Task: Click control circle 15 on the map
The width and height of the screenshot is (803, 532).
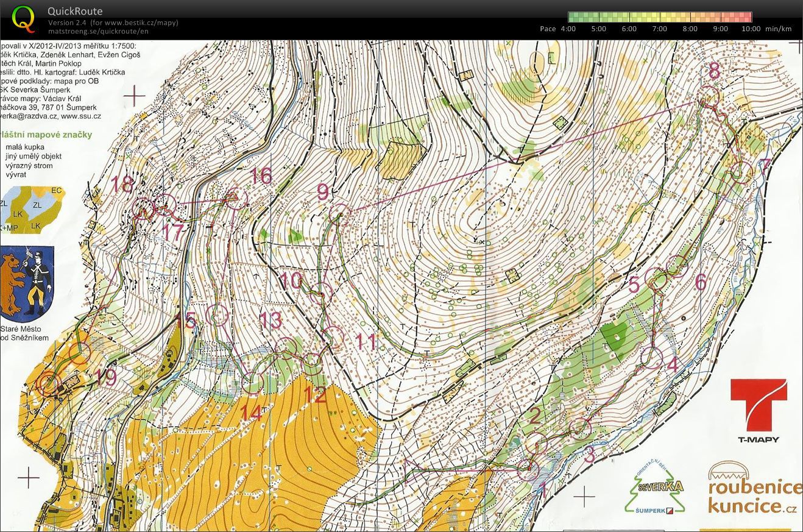Action: click(218, 315)
